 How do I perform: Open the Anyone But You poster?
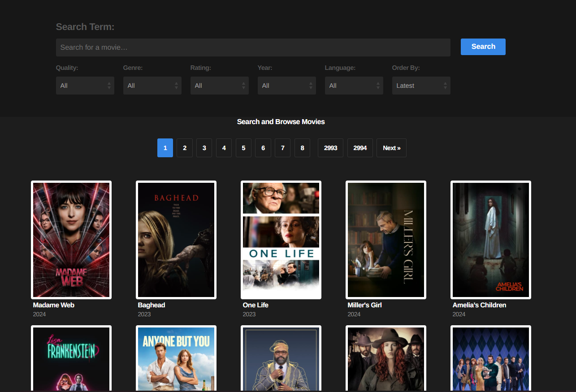tap(176, 358)
